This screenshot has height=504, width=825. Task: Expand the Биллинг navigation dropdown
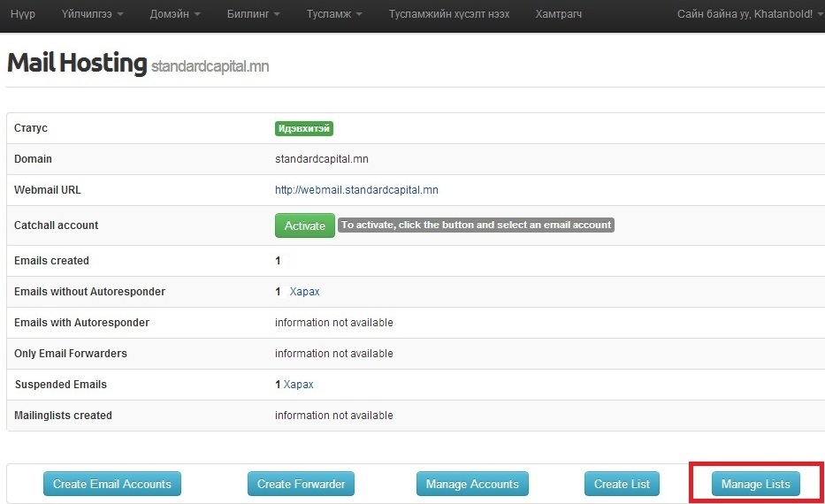tap(253, 14)
